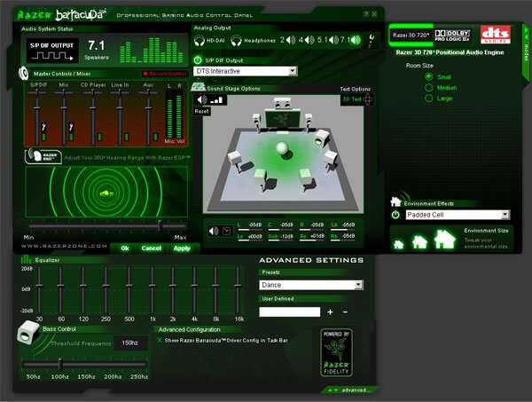Choose the 7.1 speaker output icon
The width and height of the screenshot is (532, 402).
pos(356,40)
